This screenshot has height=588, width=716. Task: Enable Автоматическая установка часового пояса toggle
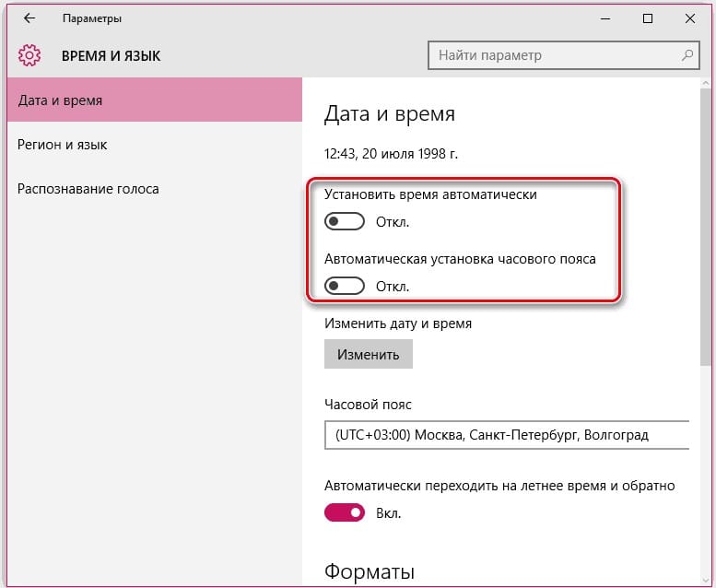tap(345, 286)
